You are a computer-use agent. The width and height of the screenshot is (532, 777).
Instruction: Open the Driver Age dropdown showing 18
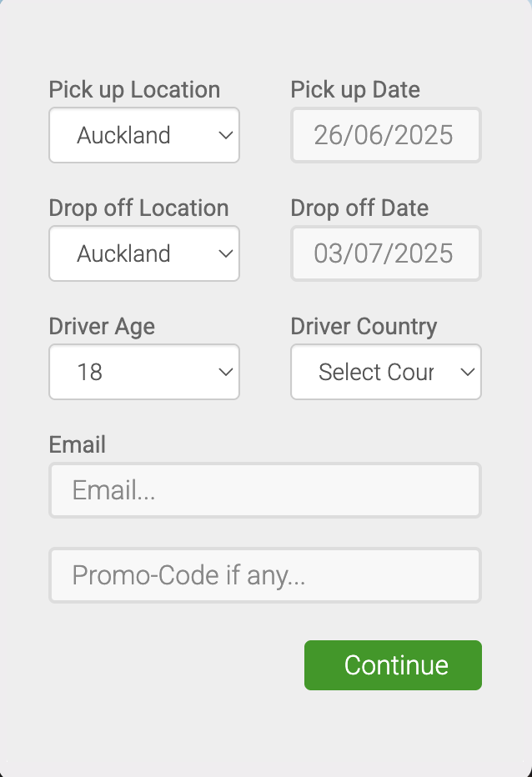click(143, 372)
